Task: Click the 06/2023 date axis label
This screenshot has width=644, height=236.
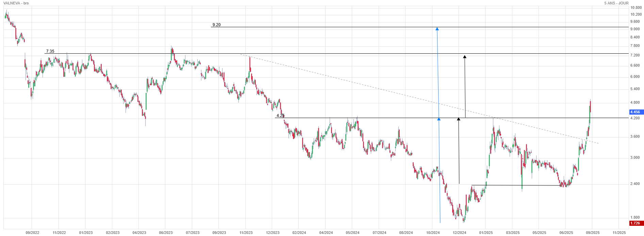Action: [166, 233]
